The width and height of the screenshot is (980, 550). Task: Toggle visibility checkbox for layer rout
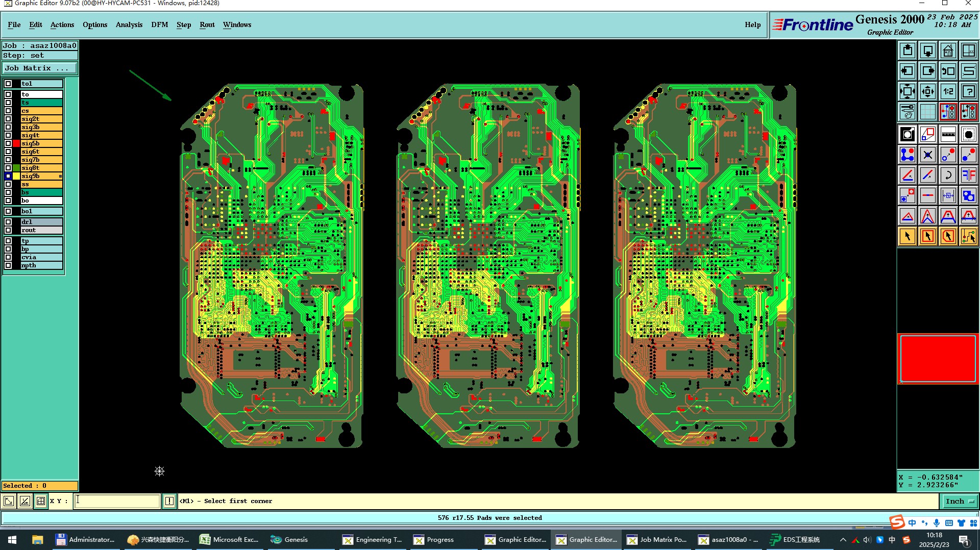point(8,230)
